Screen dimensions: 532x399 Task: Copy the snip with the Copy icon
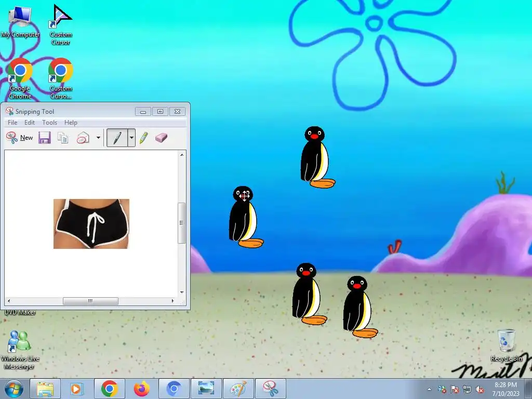(x=63, y=137)
